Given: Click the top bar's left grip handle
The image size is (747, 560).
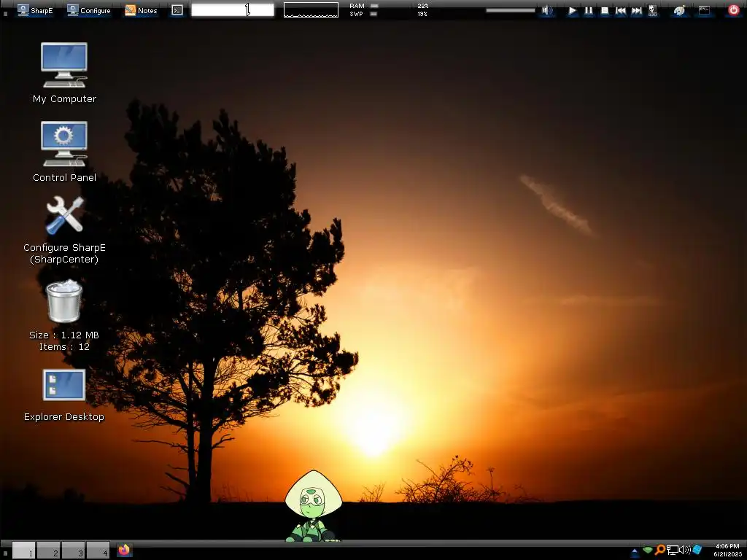Looking at the screenshot, I should [5, 13].
